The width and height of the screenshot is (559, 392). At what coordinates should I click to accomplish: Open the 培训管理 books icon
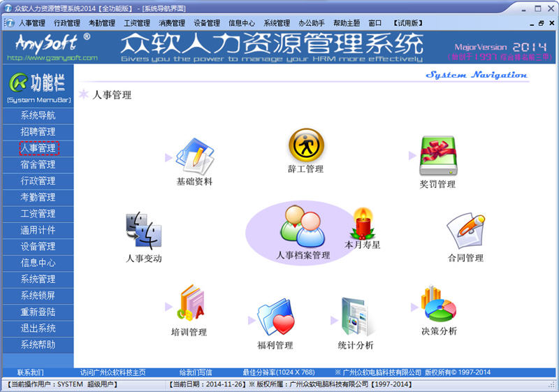click(x=191, y=303)
